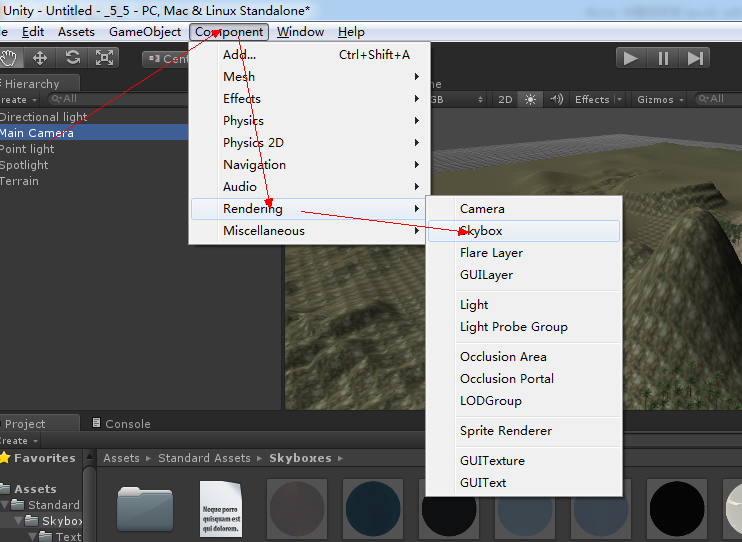
Task: Switch to the Console tab
Action: point(122,423)
